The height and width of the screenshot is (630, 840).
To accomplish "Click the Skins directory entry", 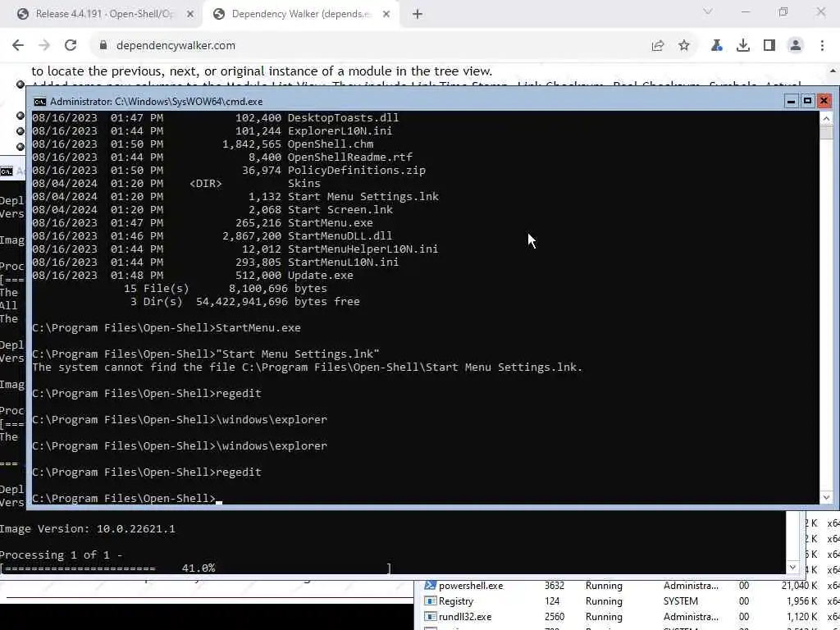I will pyautogui.click(x=304, y=183).
